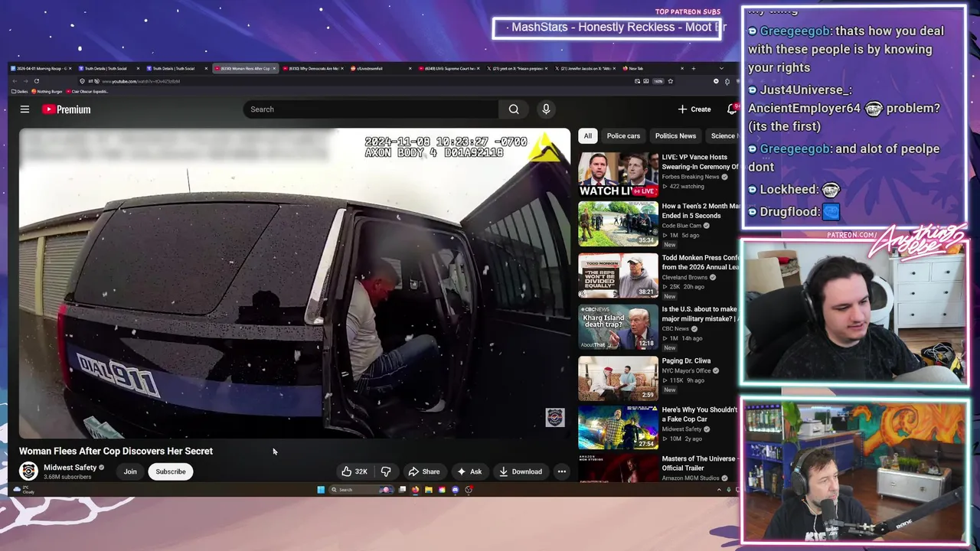
Task: Open Masters of the Universe trailer thumbnail
Action: [618, 468]
